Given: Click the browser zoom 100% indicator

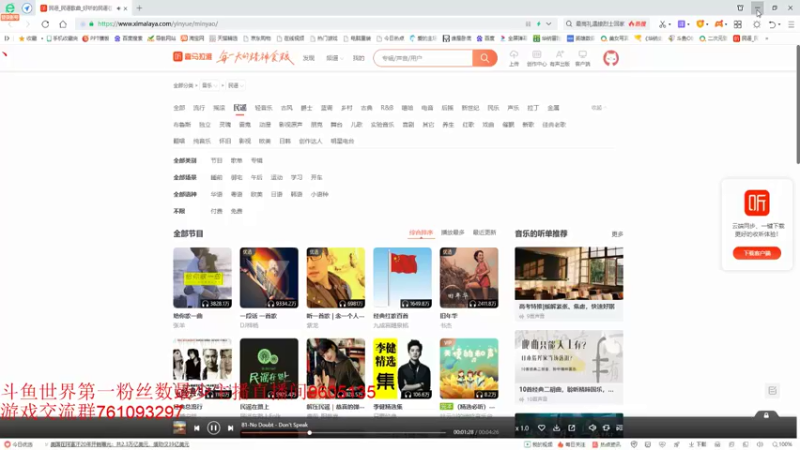Looking at the screenshot, I should tap(782, 444).
